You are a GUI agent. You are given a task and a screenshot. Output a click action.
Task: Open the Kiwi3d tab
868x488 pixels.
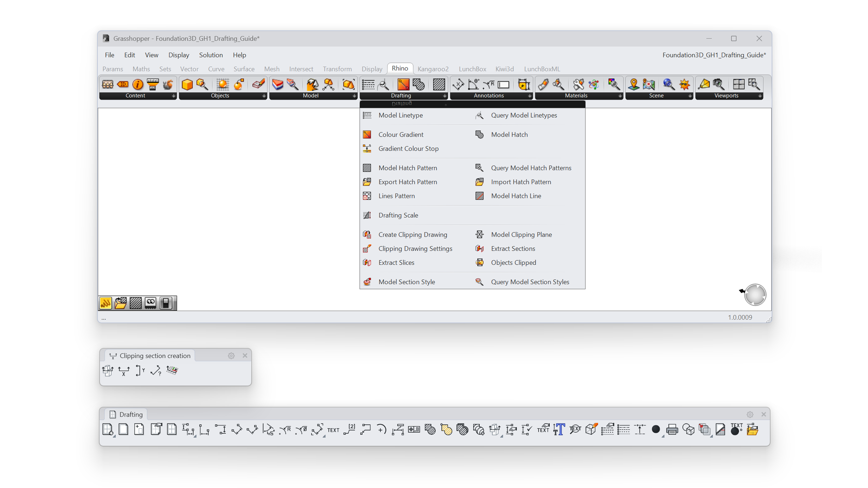504,69
